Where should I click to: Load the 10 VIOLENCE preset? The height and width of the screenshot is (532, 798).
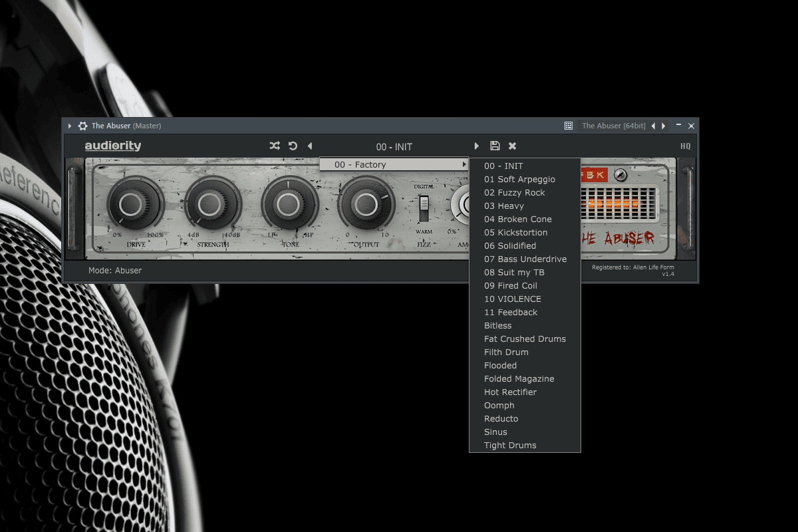(525, 299)
